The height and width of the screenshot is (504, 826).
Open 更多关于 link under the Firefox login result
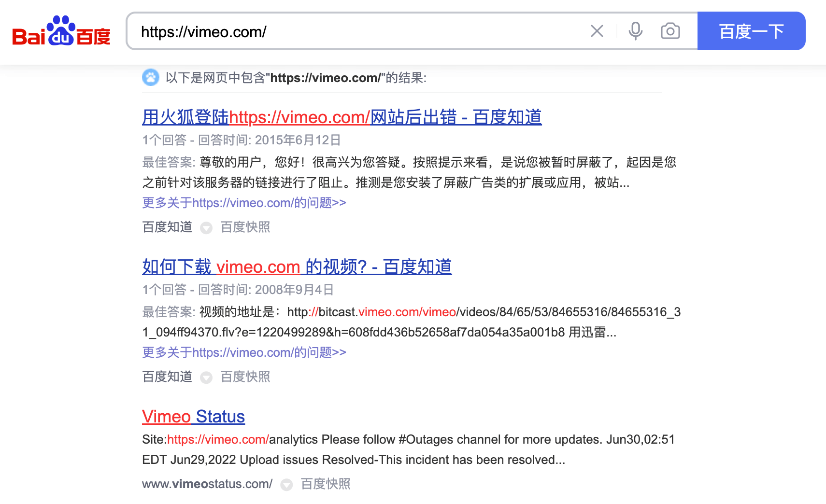point(244,203)
